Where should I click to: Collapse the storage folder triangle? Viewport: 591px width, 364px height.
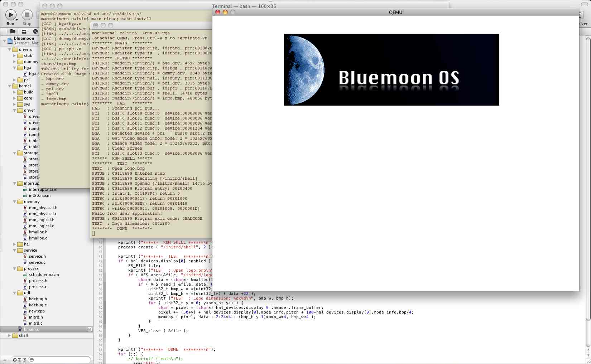tap(15, 153)
